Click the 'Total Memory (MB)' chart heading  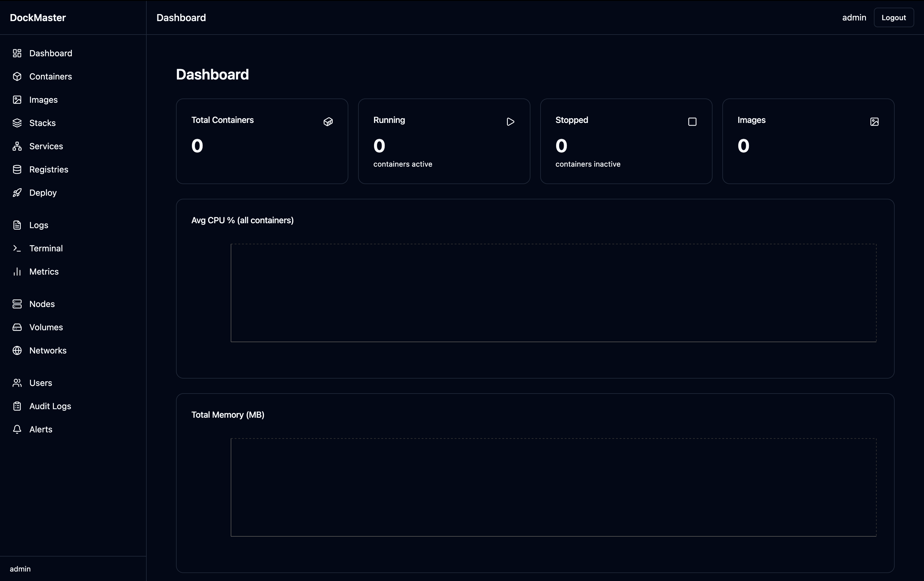coord(228,415)
